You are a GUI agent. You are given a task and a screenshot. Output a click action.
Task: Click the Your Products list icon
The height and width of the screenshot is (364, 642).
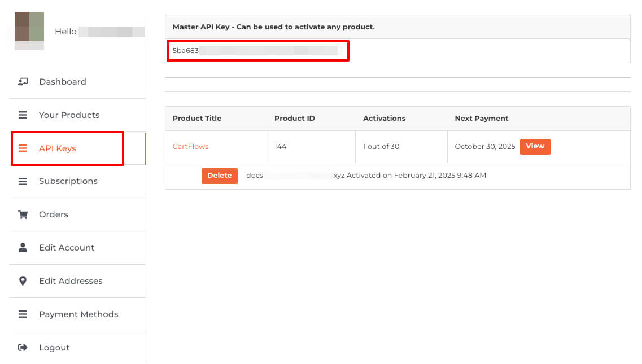[x=23, y=115]
